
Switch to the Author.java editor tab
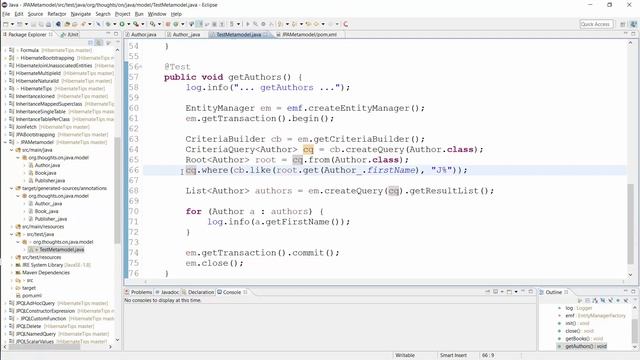click(141, 35)
